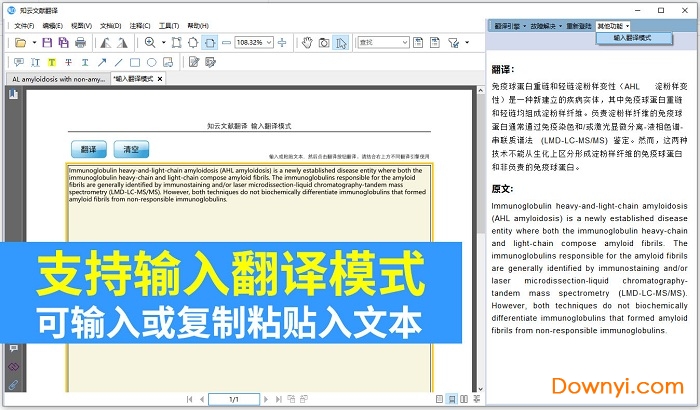The width and height of the screenshot is (700, 410).
Task: Click the Print icon in the toolbar
Action: pyautogui.click(x=79, y=43)
